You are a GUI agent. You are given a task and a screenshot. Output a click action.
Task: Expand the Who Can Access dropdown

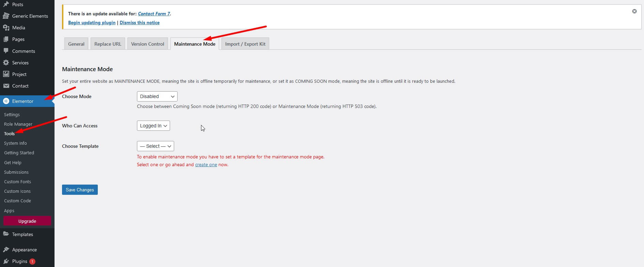(x=153, y=126)
